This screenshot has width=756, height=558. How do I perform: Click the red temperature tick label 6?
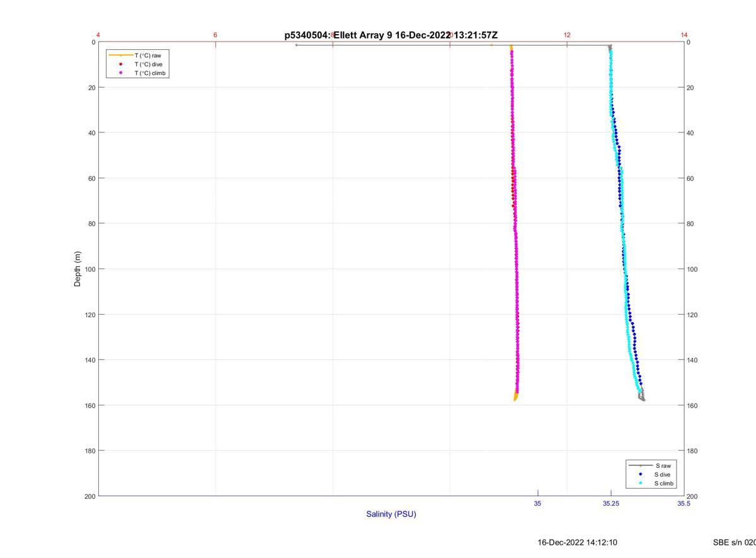[x=215, y=35]
